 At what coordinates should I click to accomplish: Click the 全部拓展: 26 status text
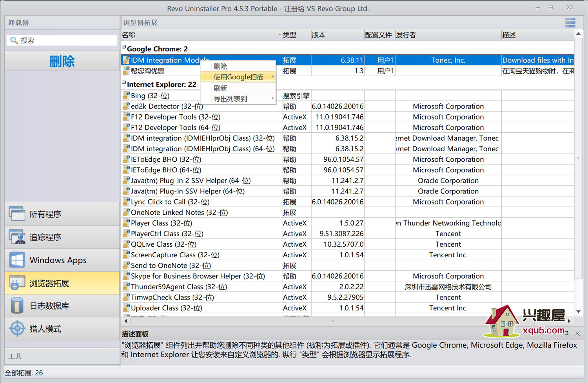click(24, 373)
